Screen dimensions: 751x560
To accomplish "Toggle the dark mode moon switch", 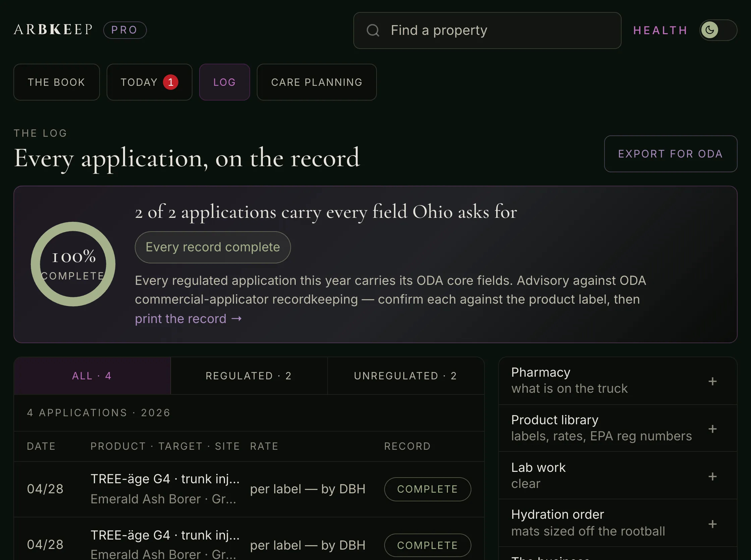I will pos(718,30).
